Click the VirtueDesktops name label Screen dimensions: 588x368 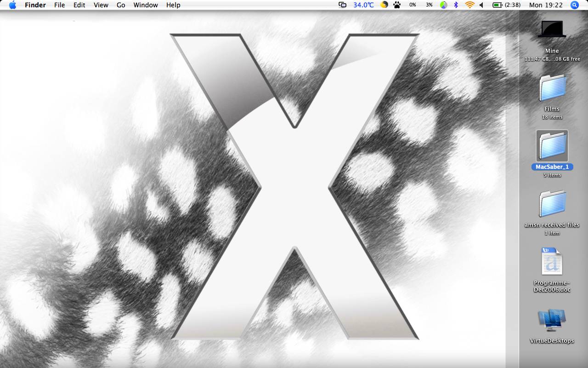click(x=552, y=341)
